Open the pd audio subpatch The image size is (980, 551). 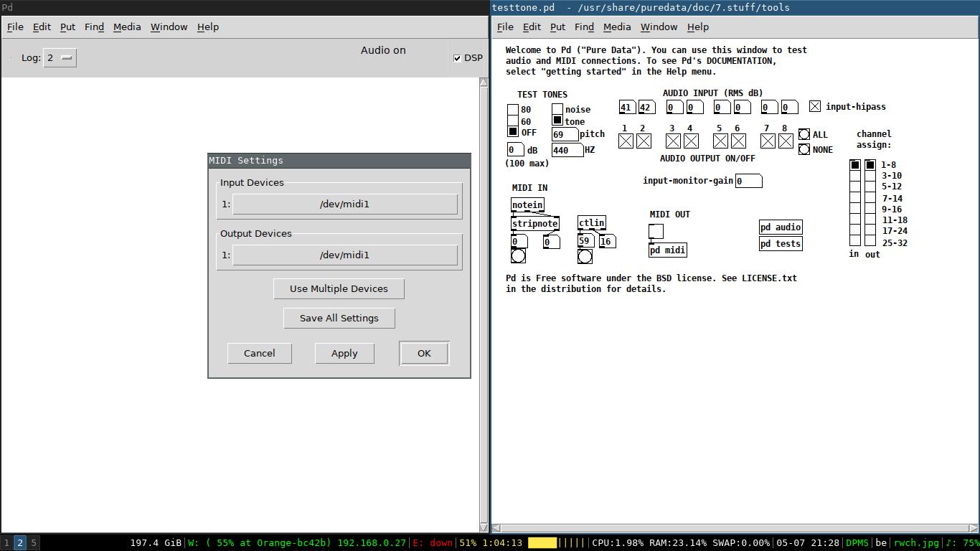pyautogui.click(x=781, y=227)
